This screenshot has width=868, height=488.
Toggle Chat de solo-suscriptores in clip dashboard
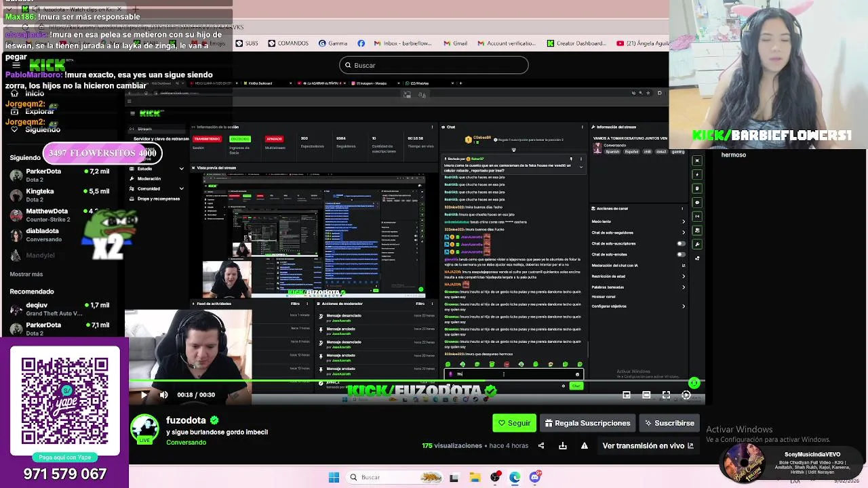tap(681, 243)
